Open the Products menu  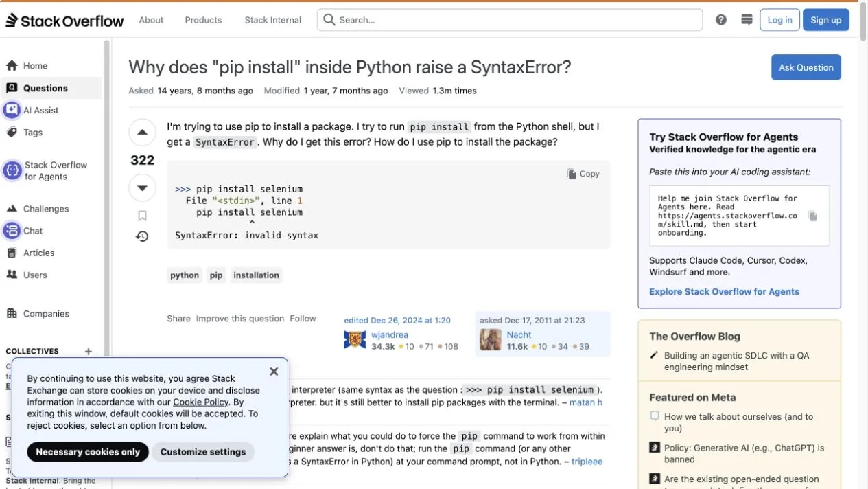coord(203,20)
